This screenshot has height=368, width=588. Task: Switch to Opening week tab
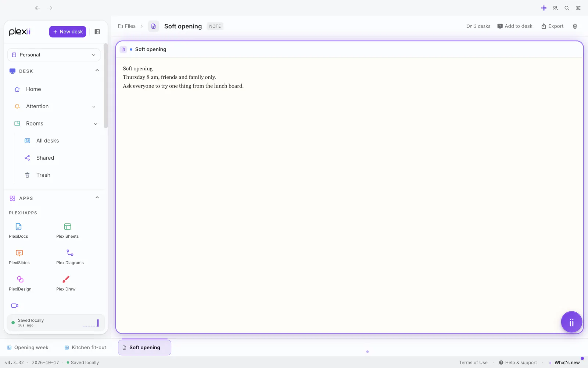point(28,347)
